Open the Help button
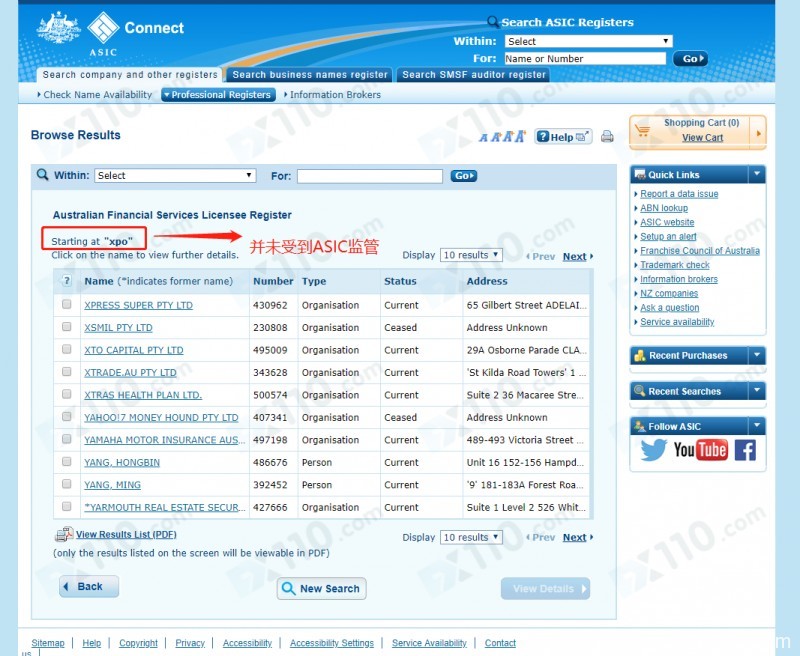 coord(563,137)
